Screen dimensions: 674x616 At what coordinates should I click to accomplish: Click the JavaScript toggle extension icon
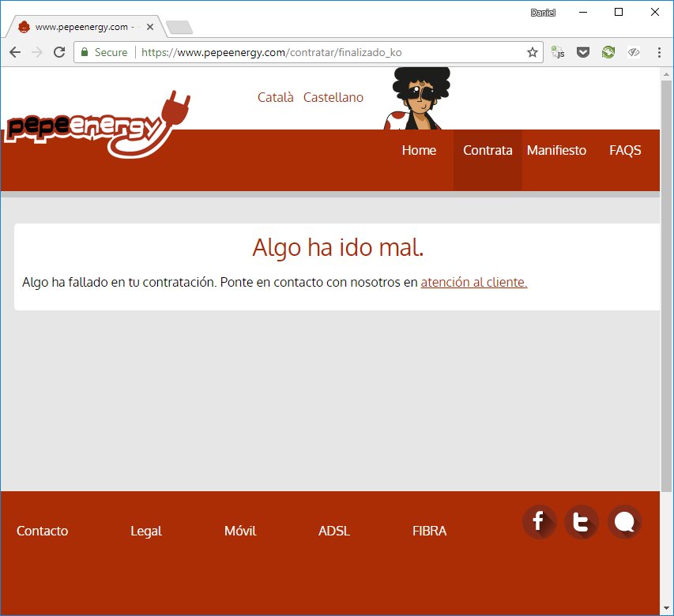557,51
